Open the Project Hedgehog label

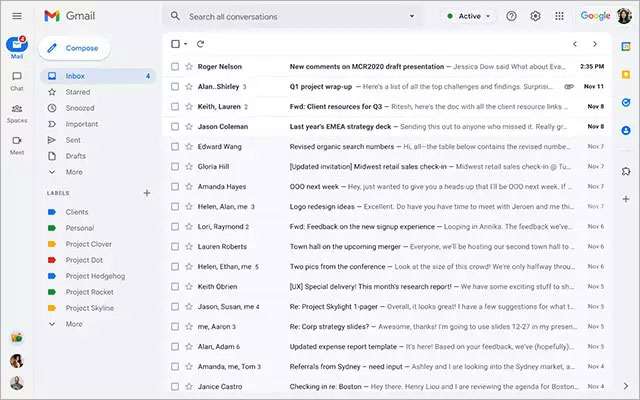point(94,276)
